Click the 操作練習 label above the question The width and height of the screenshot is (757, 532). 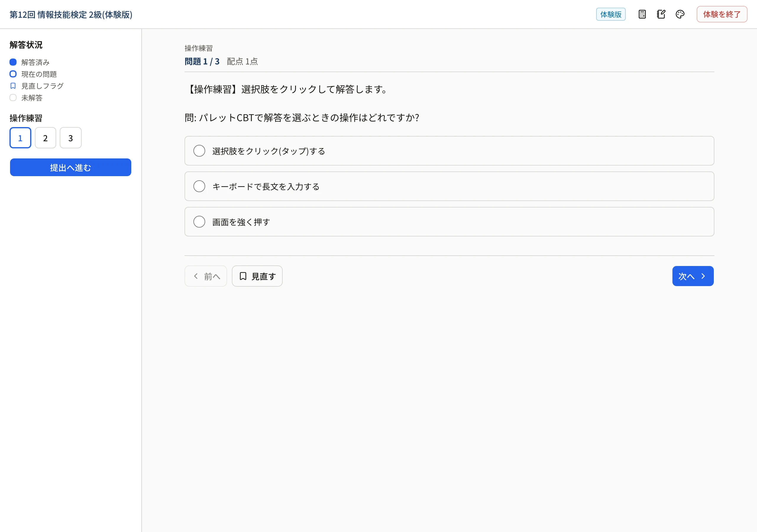[198, 48]
